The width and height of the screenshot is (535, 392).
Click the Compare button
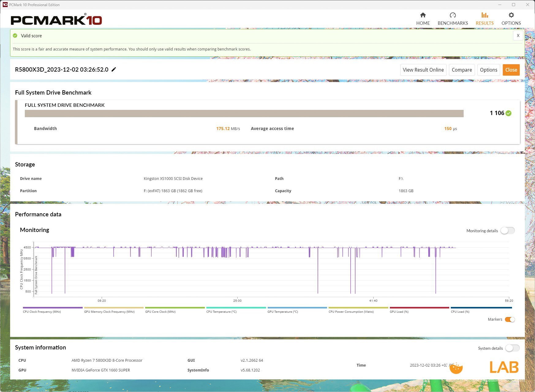click(x=462, y=70)
